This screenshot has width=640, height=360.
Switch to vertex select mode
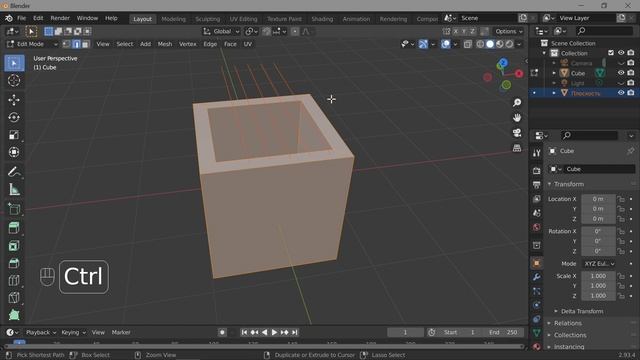[x=67, y=44]
